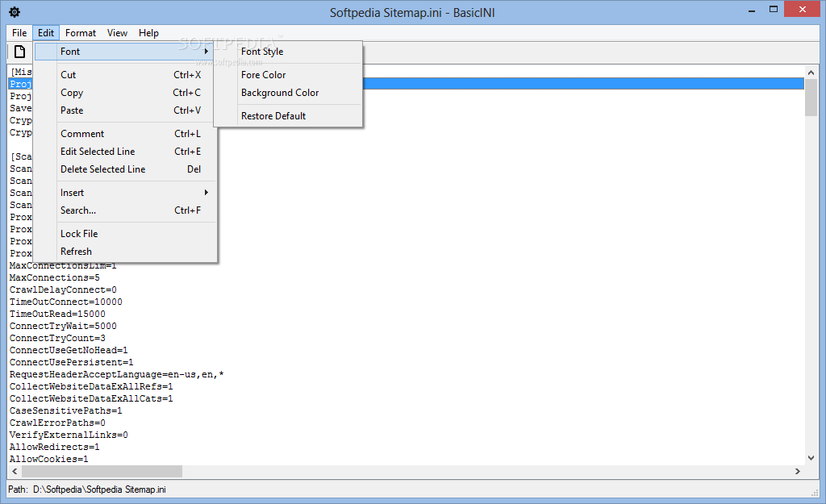Open the View menu
The height and width of the screenshot is (504, 826).
pyautogui.click(x=117, y=32)
